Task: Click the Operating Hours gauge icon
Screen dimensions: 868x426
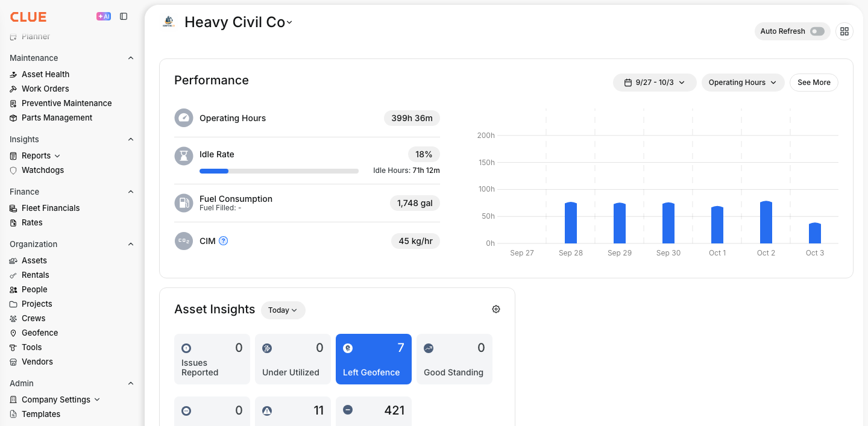Action: pos(184,118)
